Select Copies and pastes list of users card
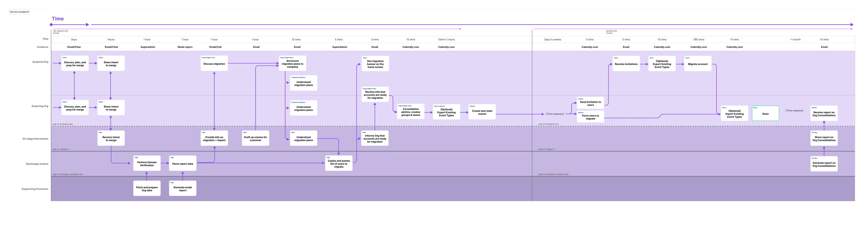The height and width of the screenshot is (230, 868). coord(339,163)
